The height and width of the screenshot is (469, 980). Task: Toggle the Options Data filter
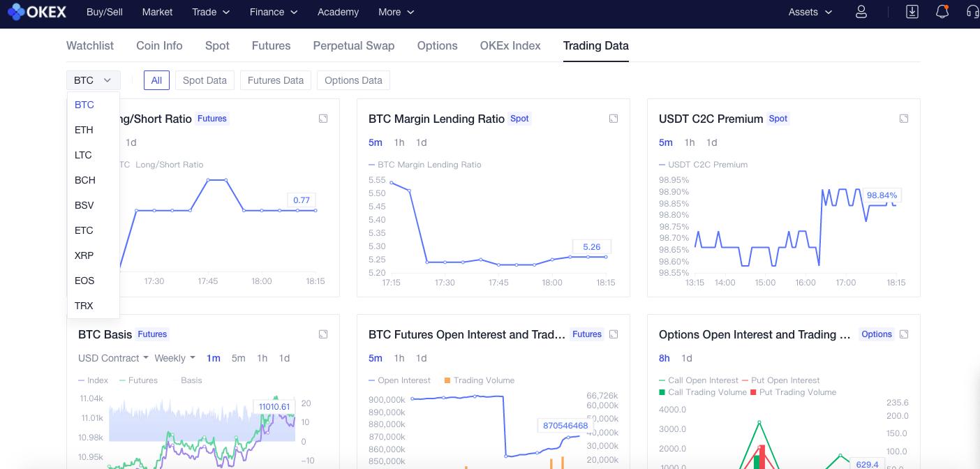(x=353, y=80)
